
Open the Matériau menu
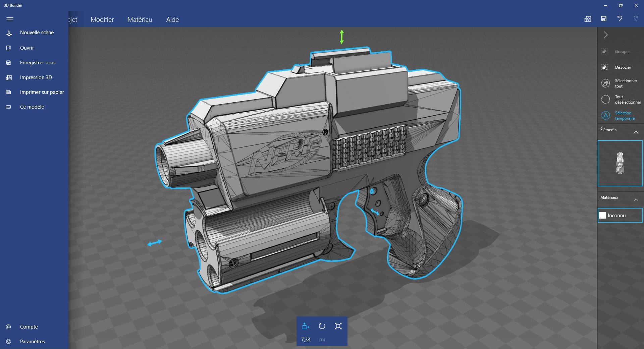pyautogui.click(x=140, y=19)
